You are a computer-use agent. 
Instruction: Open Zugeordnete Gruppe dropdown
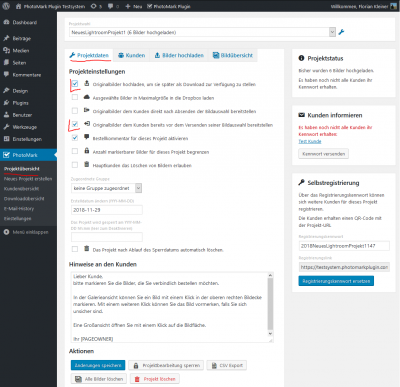pos(106,188)
